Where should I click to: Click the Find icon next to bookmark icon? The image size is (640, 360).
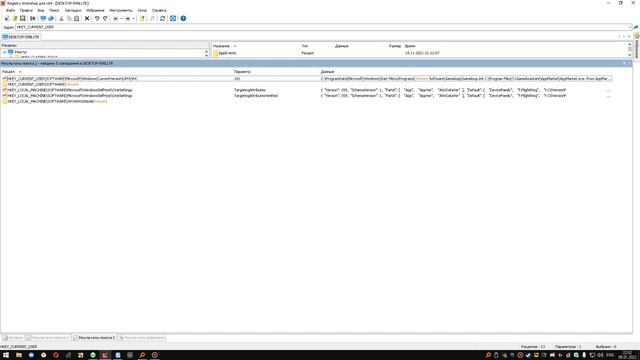click(152, 18)
